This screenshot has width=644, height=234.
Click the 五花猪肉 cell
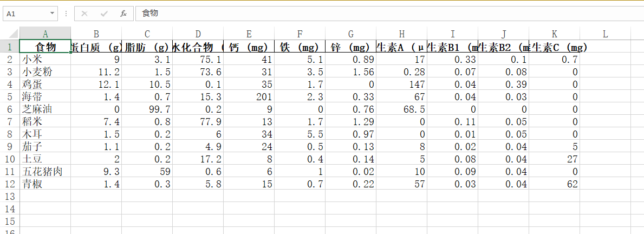pos(45,172)
